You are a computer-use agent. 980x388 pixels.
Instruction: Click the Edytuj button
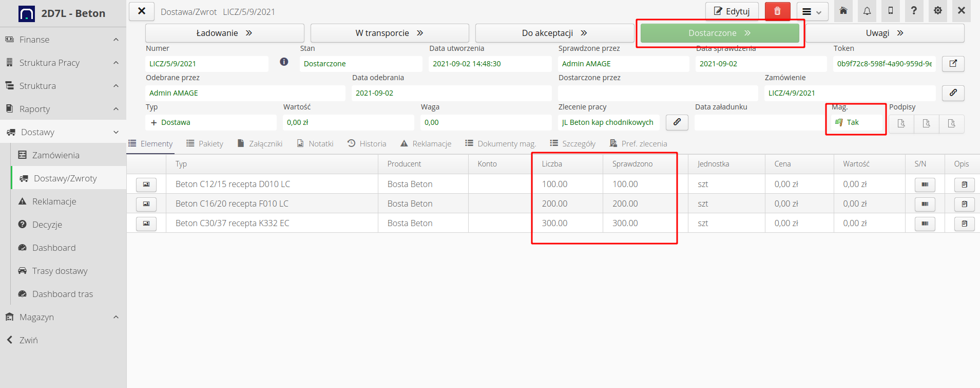732,11
